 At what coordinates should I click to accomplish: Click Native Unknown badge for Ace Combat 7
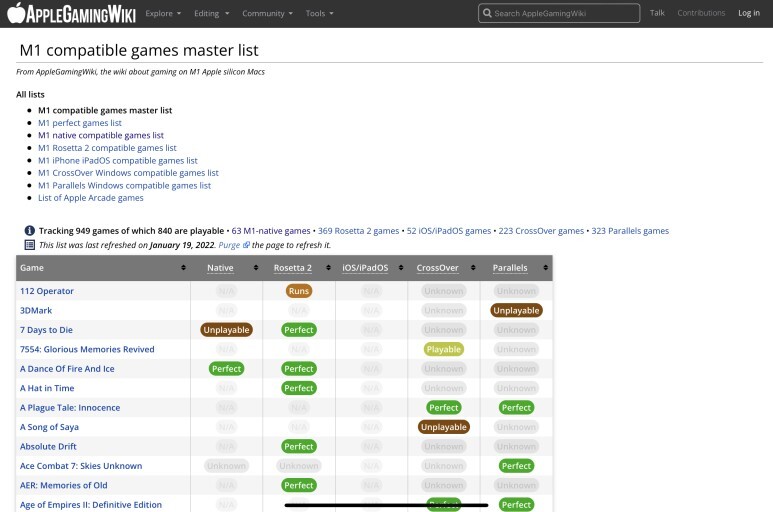(x=226, y=466)
